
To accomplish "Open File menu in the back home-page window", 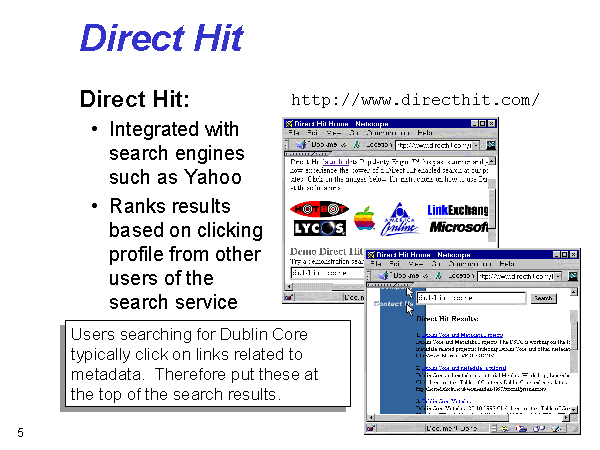I will 294,133.
